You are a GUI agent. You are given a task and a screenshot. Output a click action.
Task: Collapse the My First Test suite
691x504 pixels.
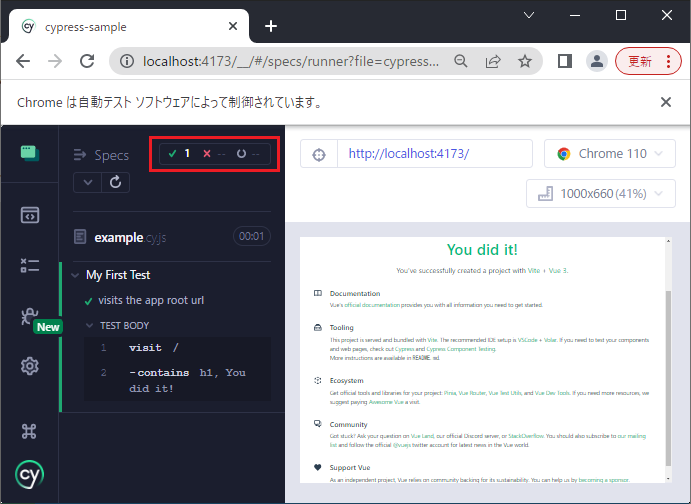pos(75,275)
